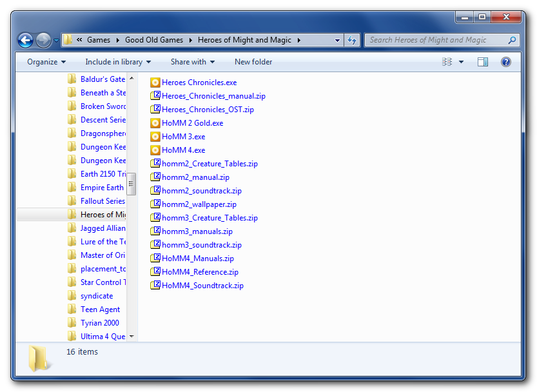The height and width of the screenshot is (392, 537).
Task: Open the Help question mark icon
Action: (x=506, y=62)
